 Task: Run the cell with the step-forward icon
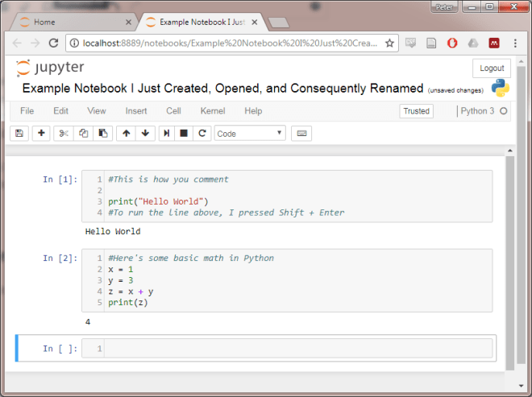tap(167, 133)
